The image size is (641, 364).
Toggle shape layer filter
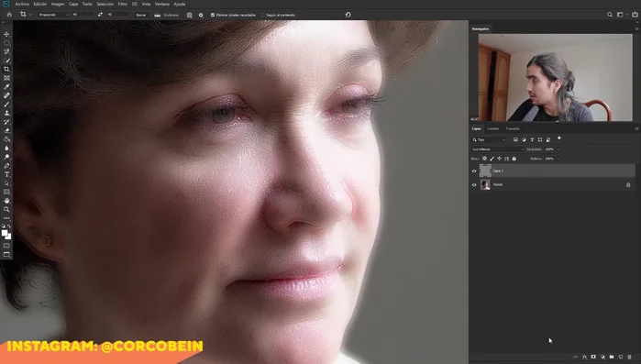tap(540, 139)
